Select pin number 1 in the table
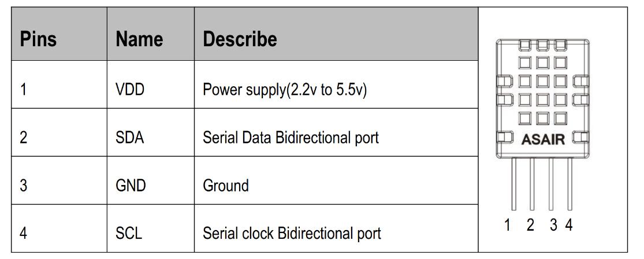 tap(24, 90)
